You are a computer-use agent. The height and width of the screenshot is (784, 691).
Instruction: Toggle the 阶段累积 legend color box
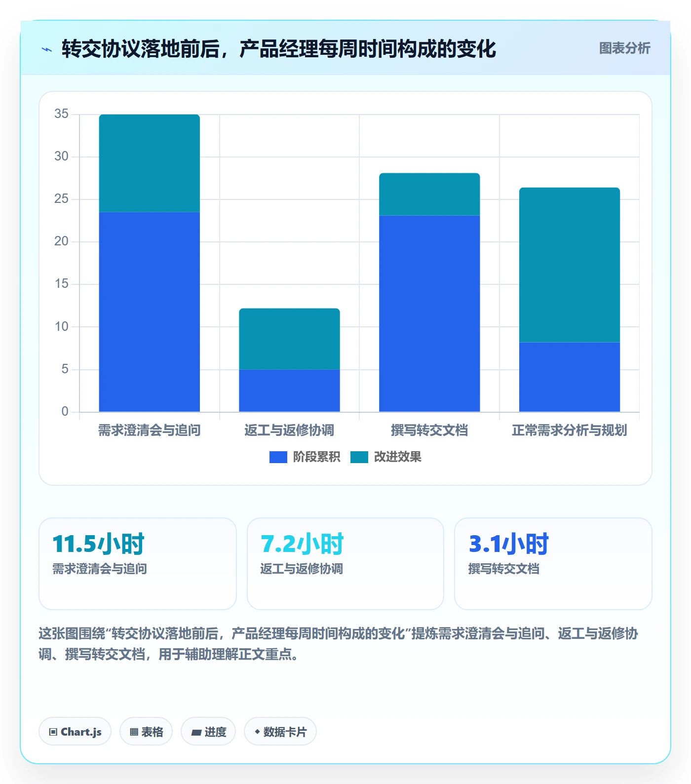tap(278, 457)
